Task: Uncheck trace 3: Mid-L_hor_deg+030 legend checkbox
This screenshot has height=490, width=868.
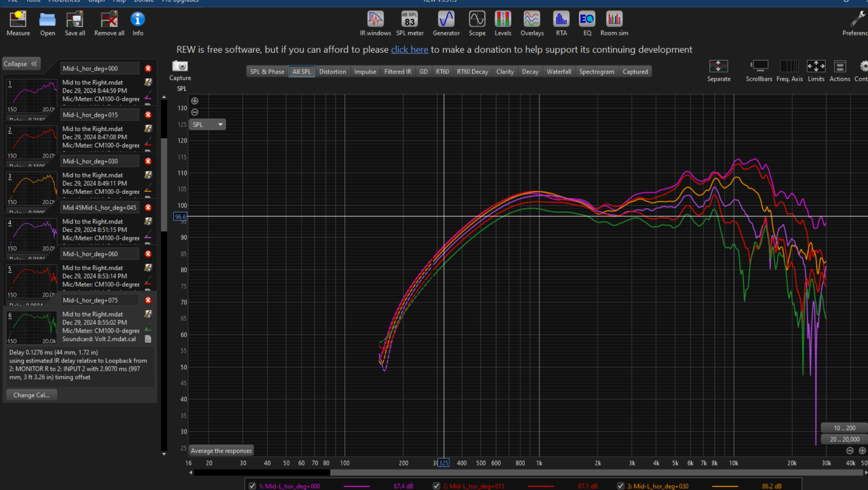Action: (620, 486)
